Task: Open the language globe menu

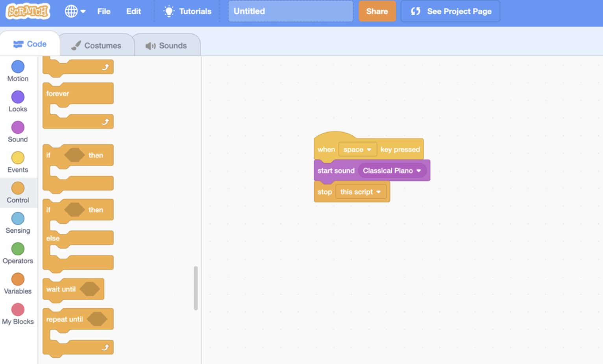Action: (x=75, y=11)
